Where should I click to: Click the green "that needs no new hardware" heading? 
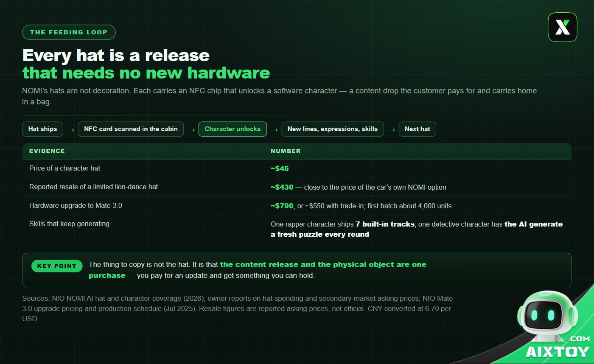[x=146, y=73]
